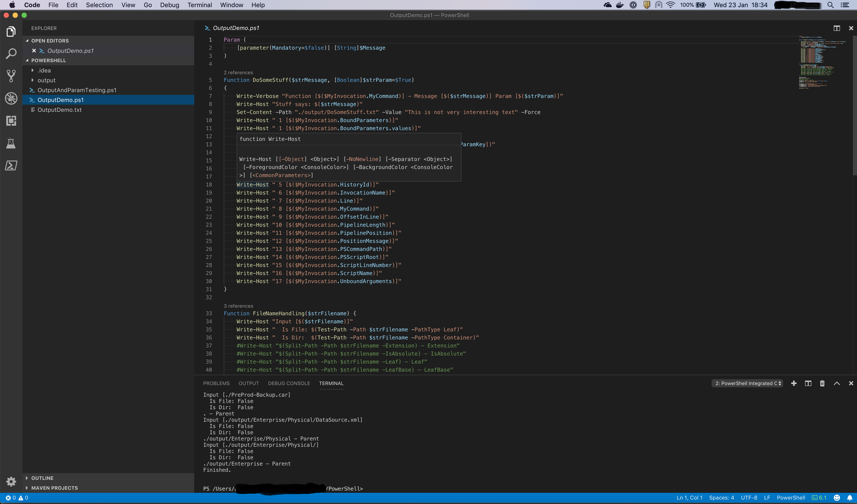Image resolution: width=857 pixels, height=504 pixels.
Task: Select OutputDemo.txt in the Explorer
Action: coord(60,110)
